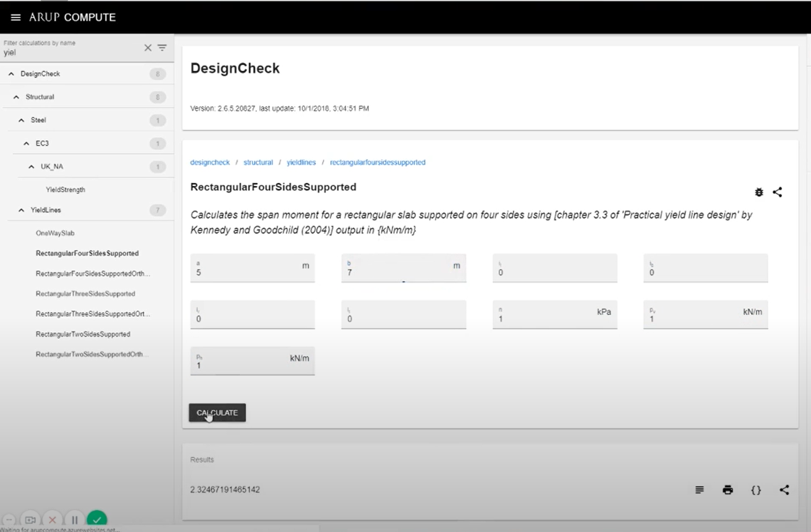Select RectangularTwoSidesSupported calculation
This screenshot has height=532, width=811.
coord(83,334)
